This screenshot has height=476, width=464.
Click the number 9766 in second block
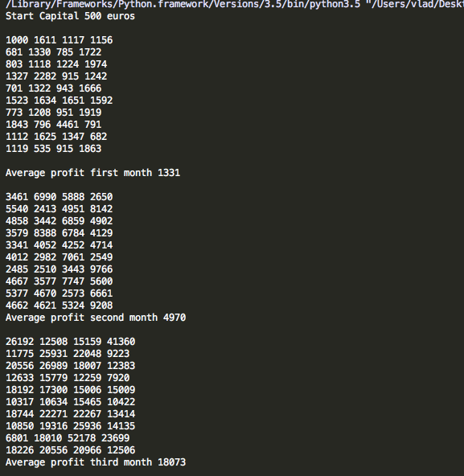click(x=101, y=269)
